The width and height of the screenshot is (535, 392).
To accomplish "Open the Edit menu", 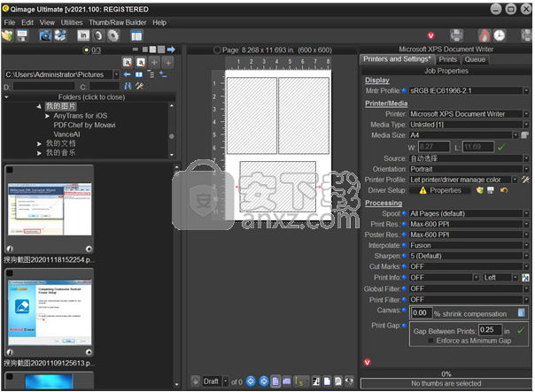I will (x=27, y=22).
